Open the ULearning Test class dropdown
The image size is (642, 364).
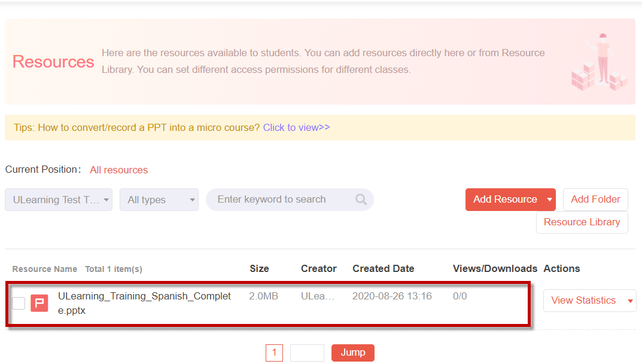[x=59, y=200]
